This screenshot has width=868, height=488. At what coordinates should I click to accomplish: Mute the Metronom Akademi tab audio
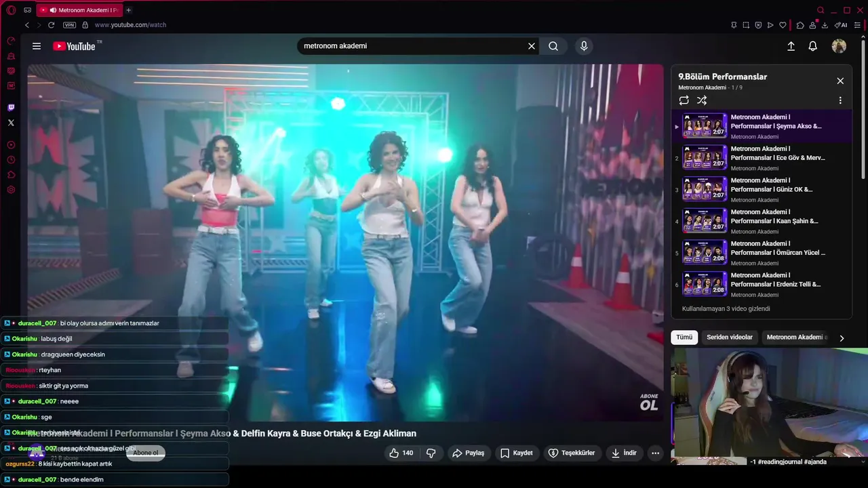(x=53, y=10)
